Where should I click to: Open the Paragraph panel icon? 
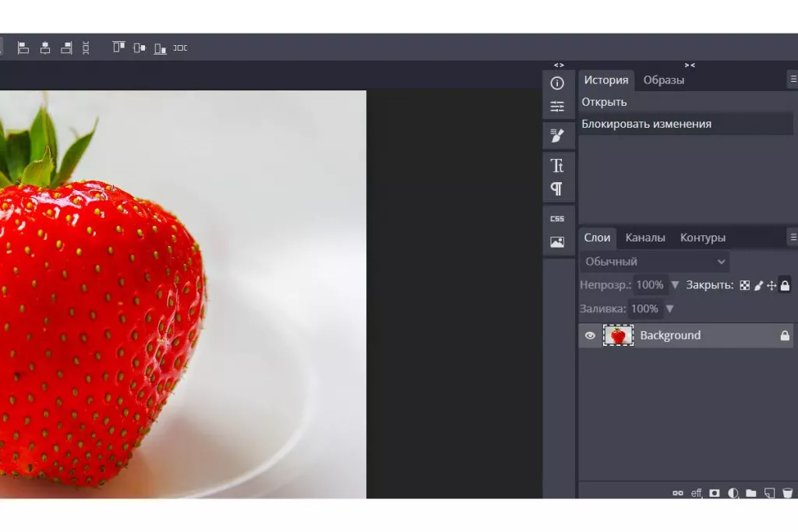coord(557,189)
